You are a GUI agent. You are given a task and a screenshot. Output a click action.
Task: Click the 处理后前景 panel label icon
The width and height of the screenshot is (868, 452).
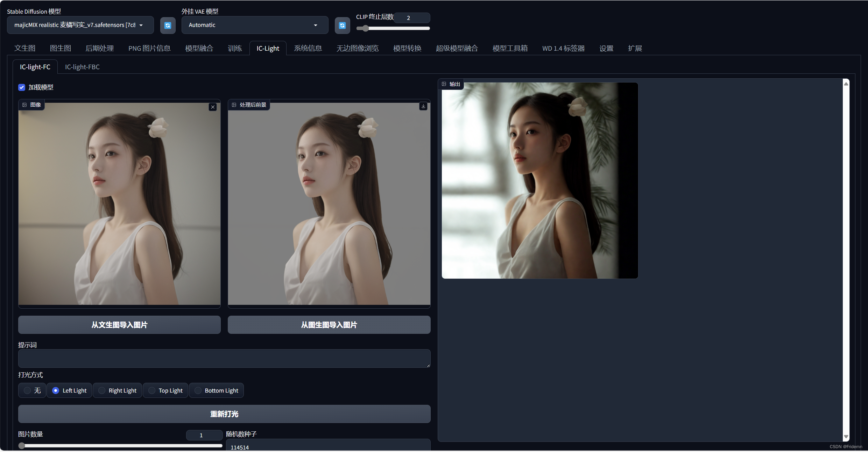234,105
